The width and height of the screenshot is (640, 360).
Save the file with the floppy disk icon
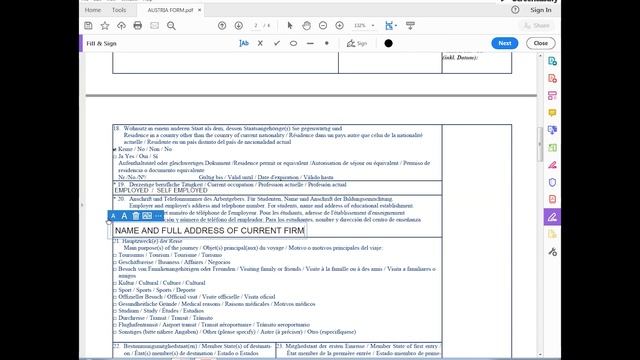88,26
